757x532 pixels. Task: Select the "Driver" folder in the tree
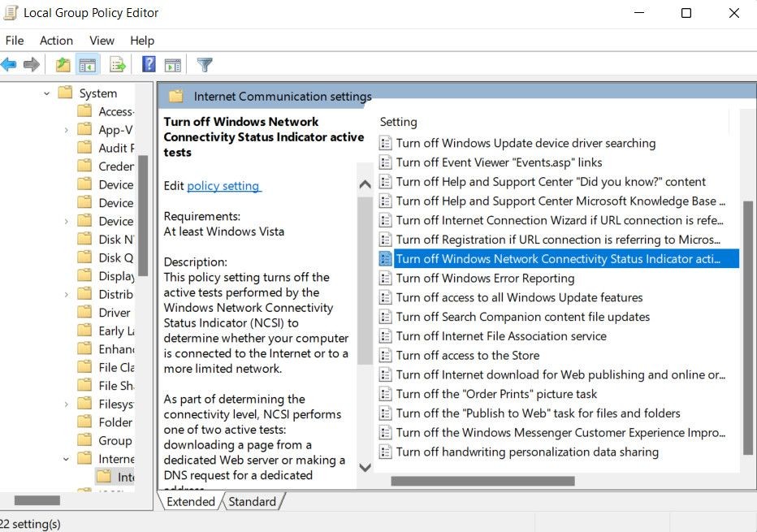pos(104,313)
